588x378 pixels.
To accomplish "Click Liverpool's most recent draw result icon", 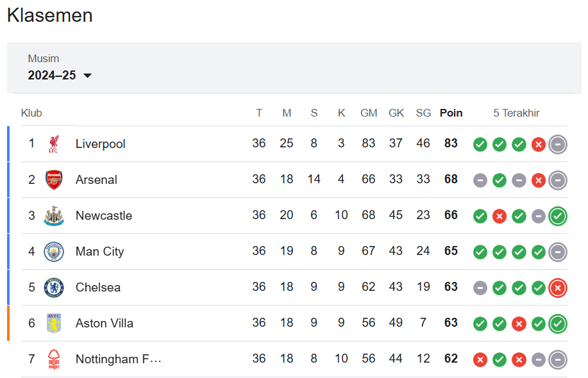I will pos(558,144).
